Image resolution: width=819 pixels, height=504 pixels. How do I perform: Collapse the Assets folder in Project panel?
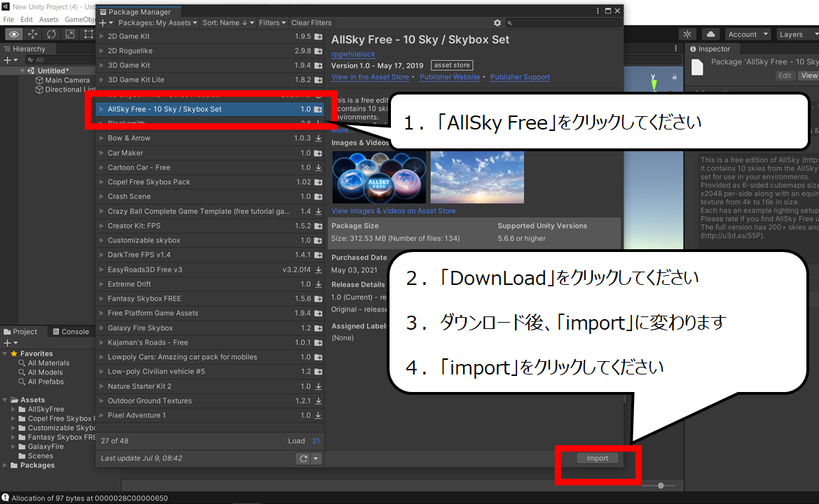coord(5,400)
